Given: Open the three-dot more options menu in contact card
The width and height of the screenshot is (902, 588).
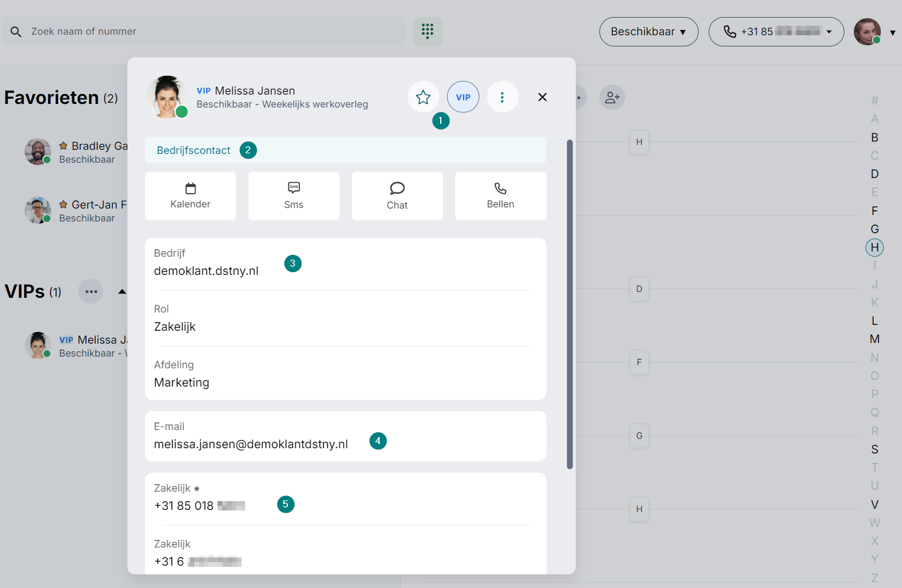Looking at the screenshot, I should pyautogui.click(x=502, y=97).
